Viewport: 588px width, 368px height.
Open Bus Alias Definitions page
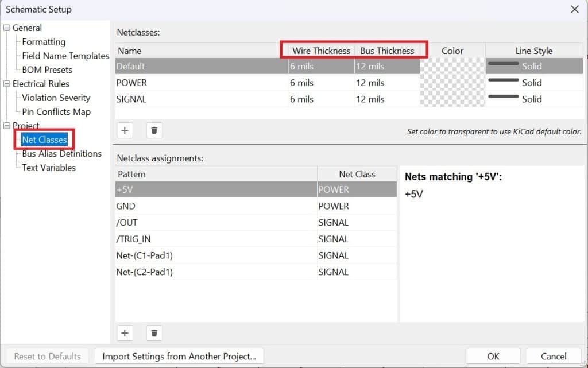point(62,154)
